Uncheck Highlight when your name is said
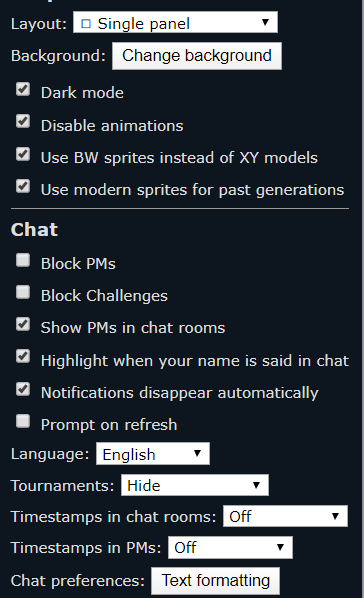This screenshot has height=598, width=364. tap(23, 357)
